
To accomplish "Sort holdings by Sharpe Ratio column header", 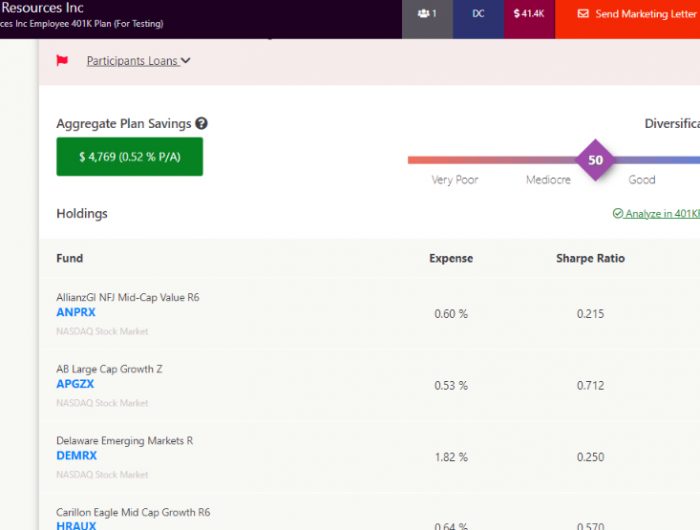I will coord(590,258).
